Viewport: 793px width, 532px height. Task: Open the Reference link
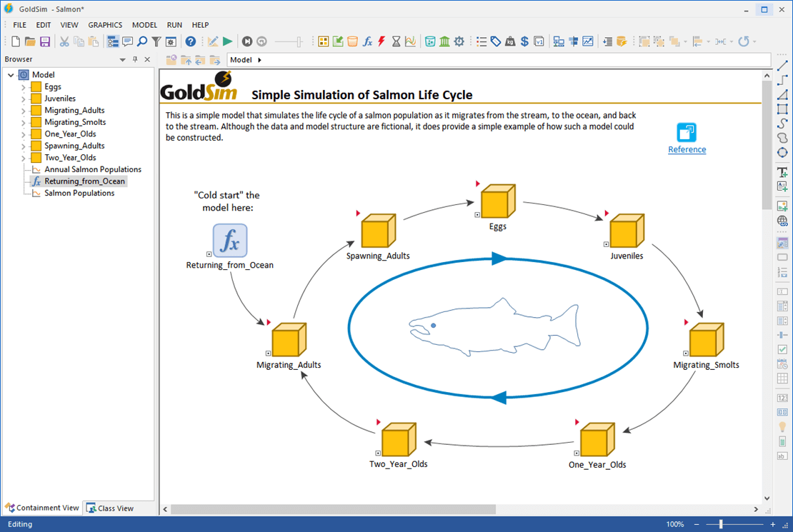687,150
